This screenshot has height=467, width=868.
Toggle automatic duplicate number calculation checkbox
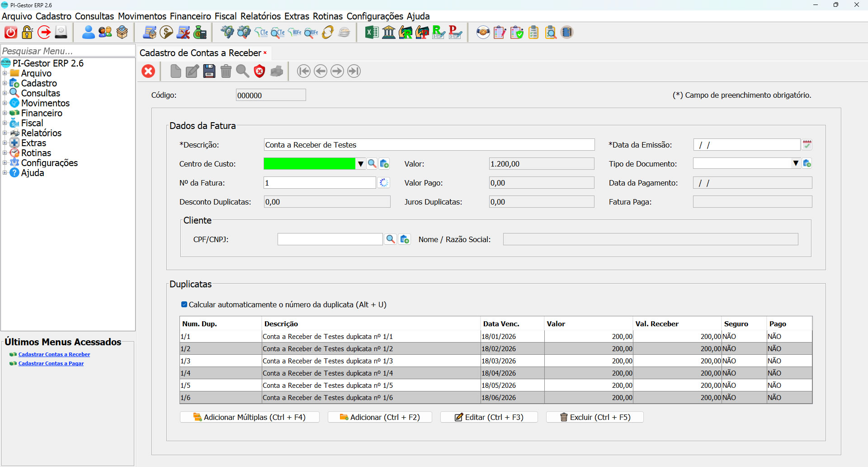184,305
